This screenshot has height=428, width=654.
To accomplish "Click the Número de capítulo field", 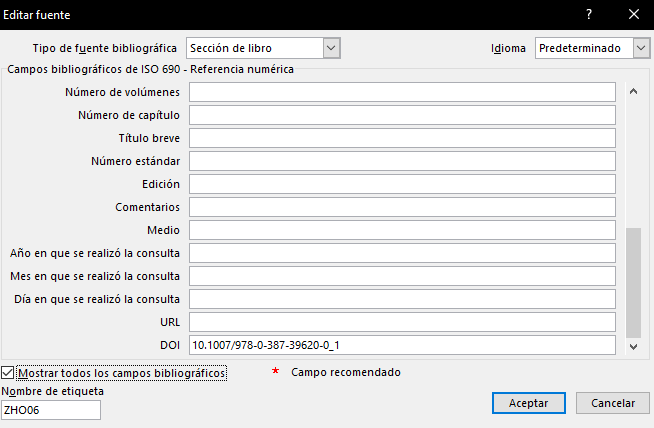I will click(402, 115).
